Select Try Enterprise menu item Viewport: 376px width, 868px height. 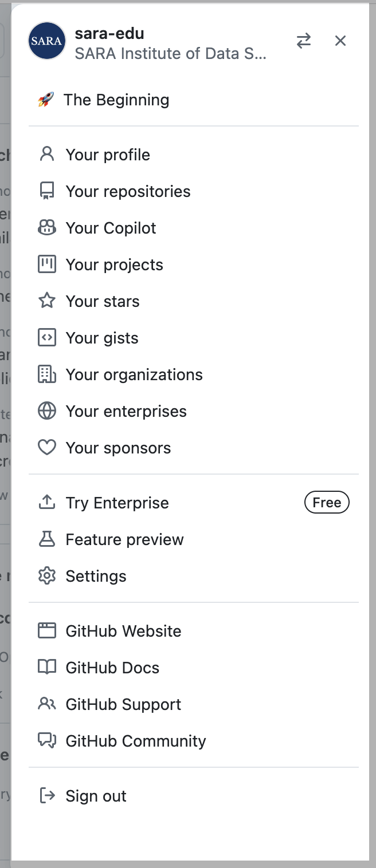click(x=117, y=503)
